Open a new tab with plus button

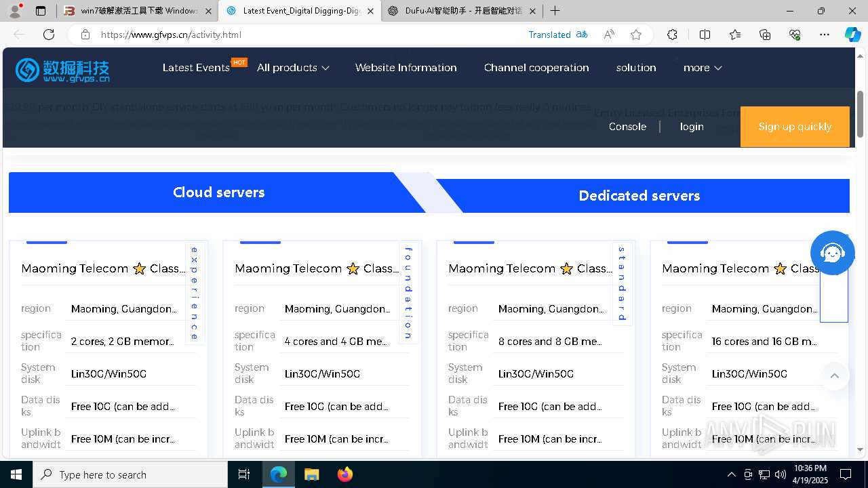[555, 10]
